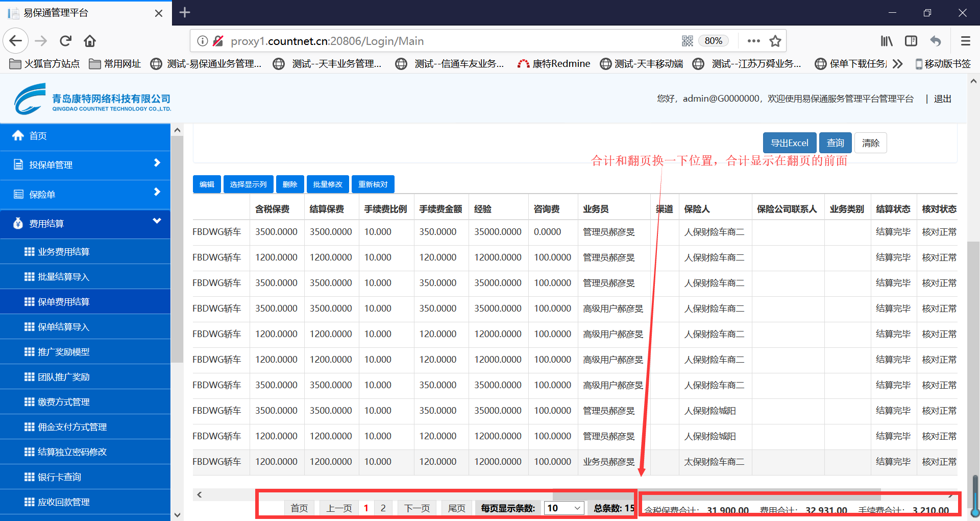Open the rows-per-page dropdown showing 10
The width and height of the screenshot is (980, 521).
[564, 508]
